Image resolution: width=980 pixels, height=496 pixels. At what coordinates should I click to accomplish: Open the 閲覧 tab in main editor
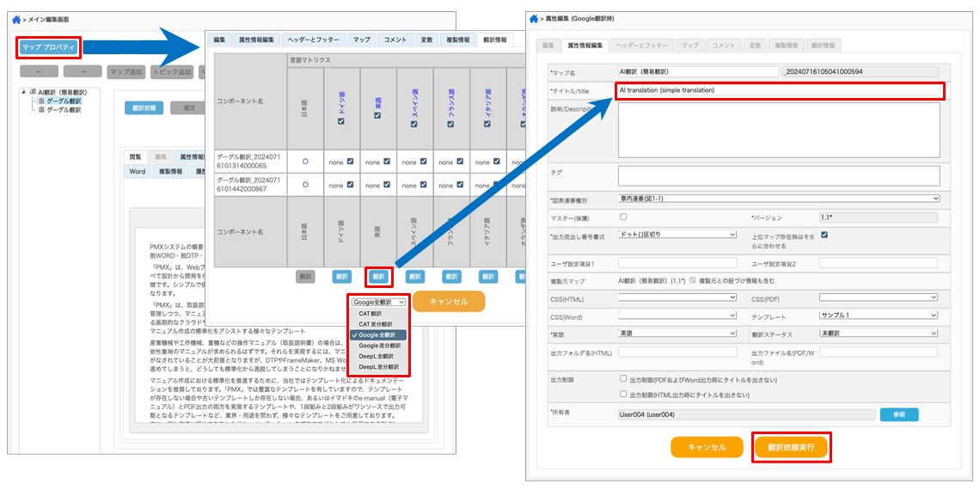[x=136, y=156]
